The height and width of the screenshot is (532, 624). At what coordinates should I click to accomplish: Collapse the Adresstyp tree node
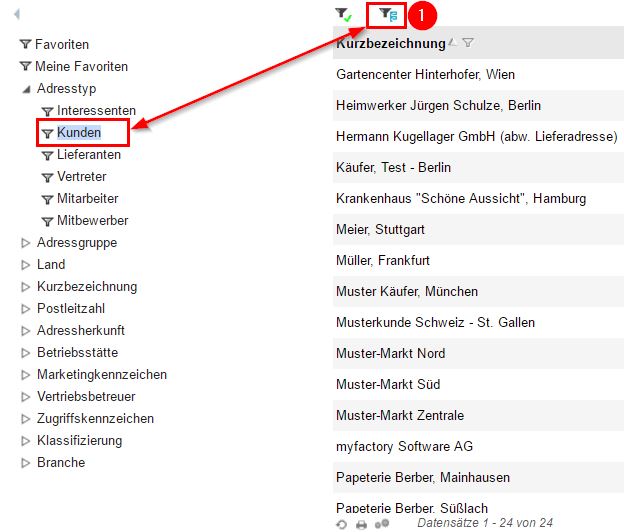(26, 89)
